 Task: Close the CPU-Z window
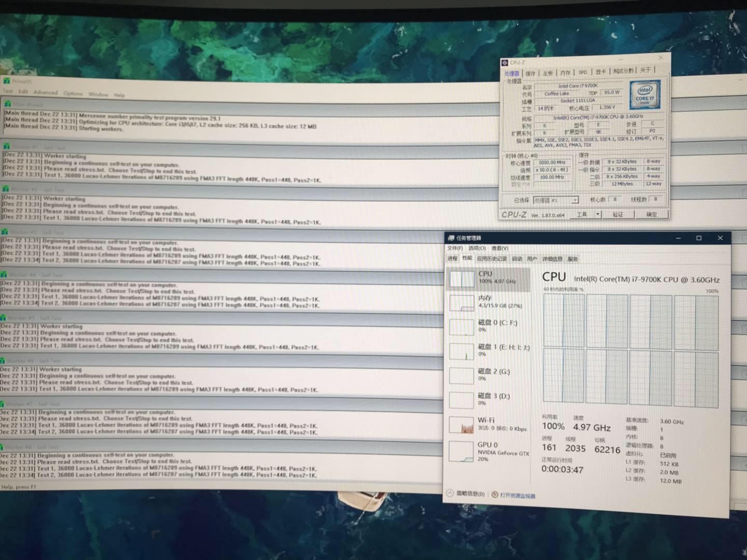point(660,58)
